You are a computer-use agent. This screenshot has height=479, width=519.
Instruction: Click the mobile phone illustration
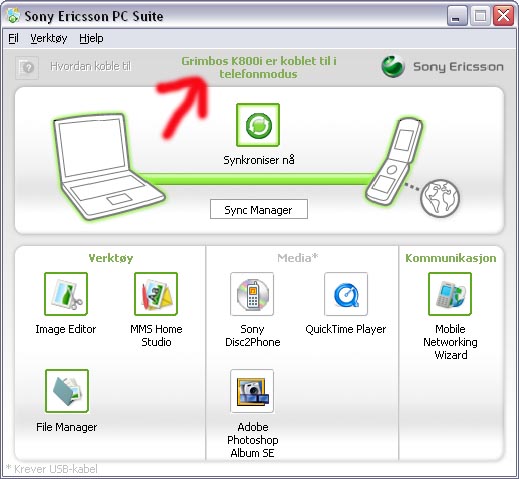[394, 161]
